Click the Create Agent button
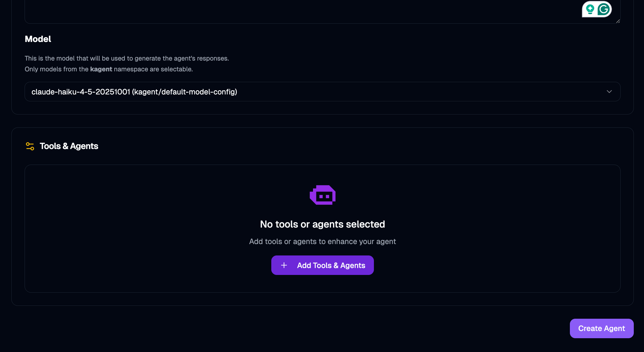The image size is (644, 352). (x=601, y=329)
